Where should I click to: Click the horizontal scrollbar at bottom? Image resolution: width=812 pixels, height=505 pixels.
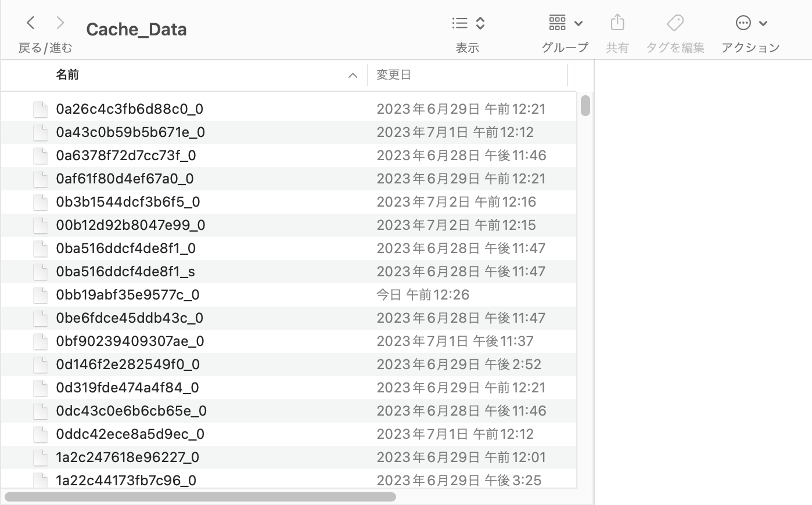tap(200, 497)
